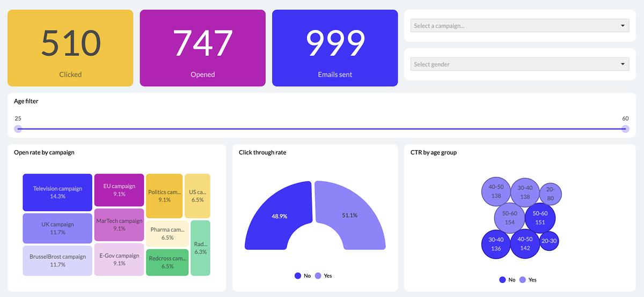Click the MarTech campaign treemap tile

click(x=119, y=225)
